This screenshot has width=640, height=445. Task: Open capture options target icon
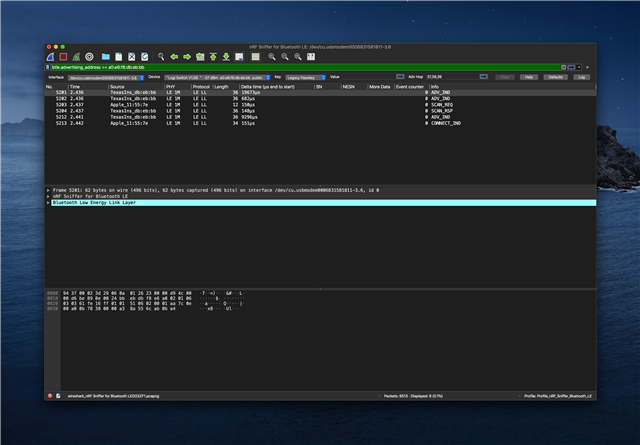pos(89,57)
